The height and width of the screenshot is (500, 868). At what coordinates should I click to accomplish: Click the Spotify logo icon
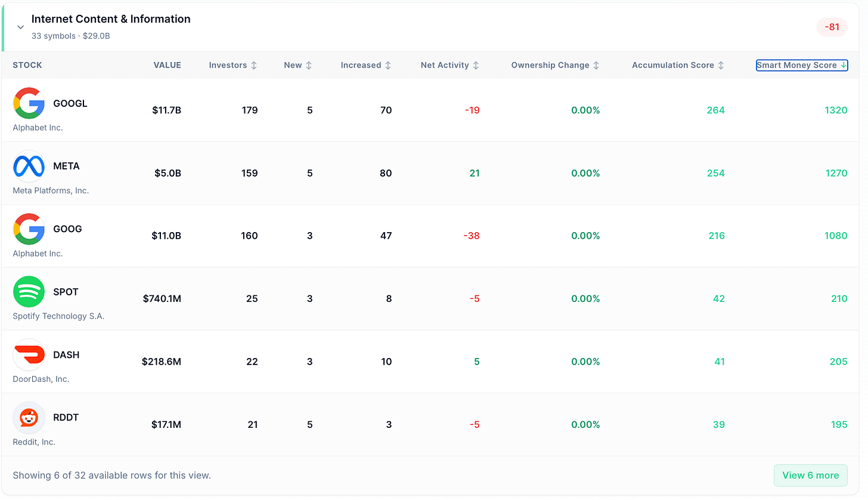tap(29, 292)
